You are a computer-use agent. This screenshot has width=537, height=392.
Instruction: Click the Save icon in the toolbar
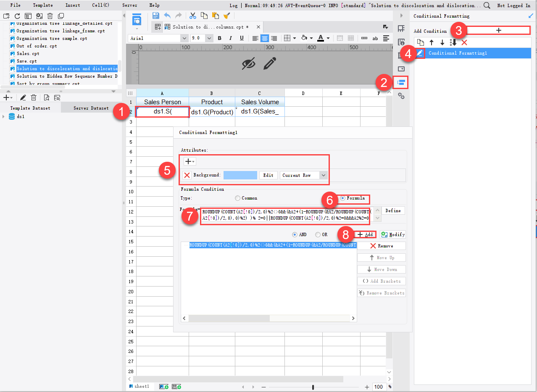(155, 16)
